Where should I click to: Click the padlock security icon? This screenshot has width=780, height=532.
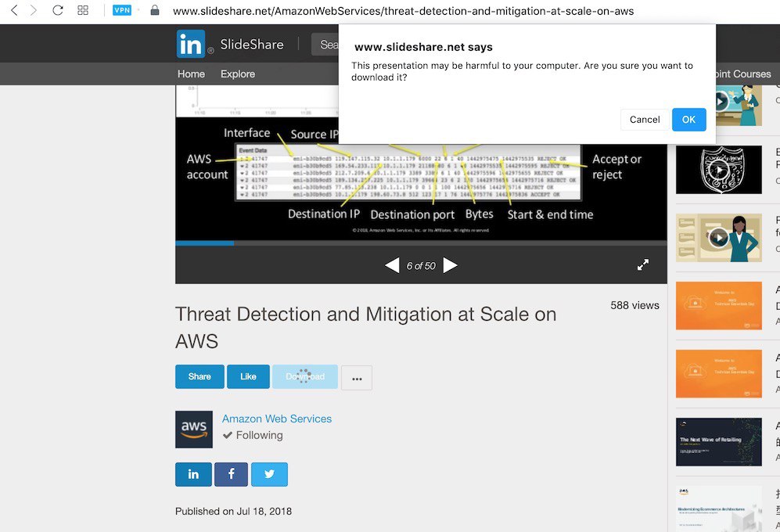tap(155, 10)
